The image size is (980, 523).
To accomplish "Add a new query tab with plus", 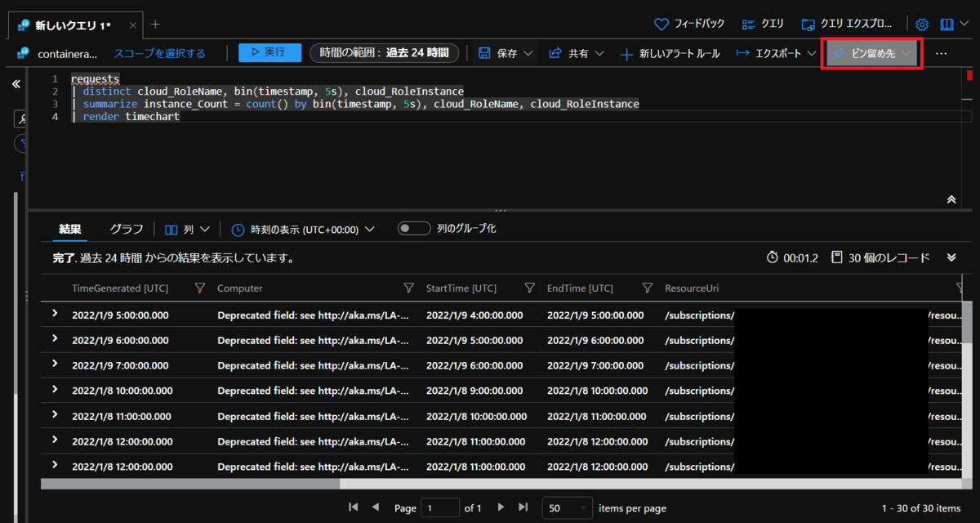I will 156,25.
